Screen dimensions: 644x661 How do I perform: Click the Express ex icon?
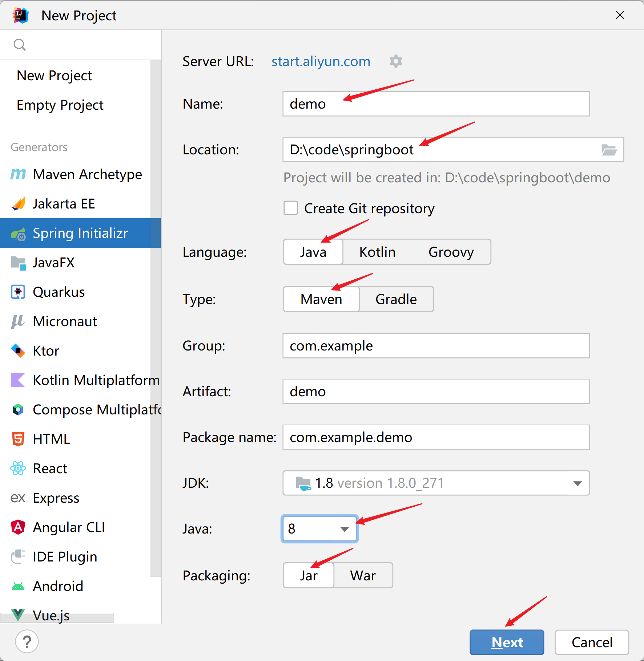[x=18, y=498]
